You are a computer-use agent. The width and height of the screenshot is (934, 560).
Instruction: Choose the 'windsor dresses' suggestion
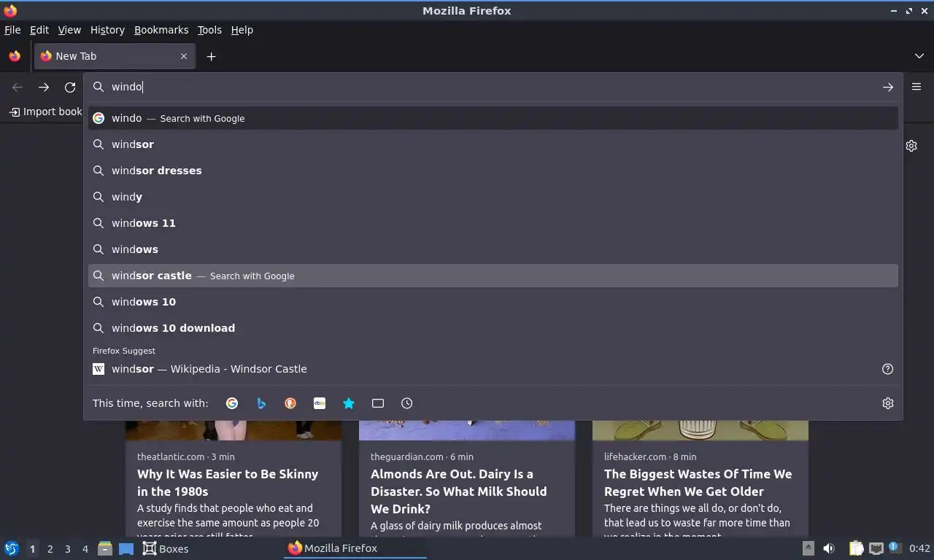[493, 171]
